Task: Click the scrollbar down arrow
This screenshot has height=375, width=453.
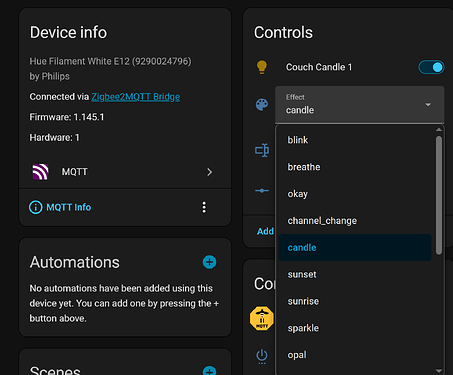Action: 439,371
